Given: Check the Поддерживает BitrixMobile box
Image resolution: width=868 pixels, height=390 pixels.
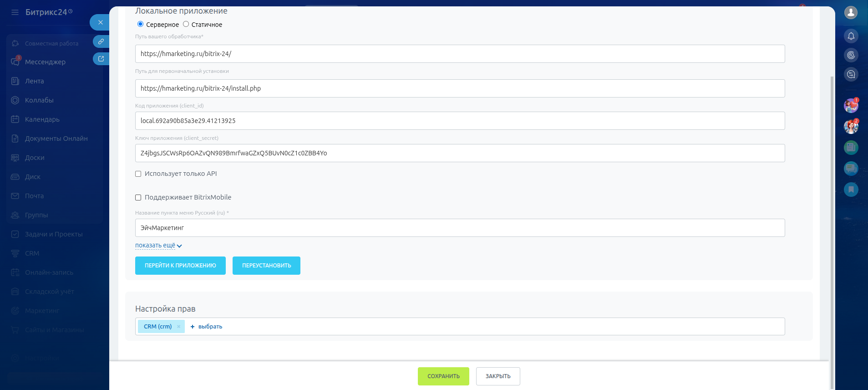Looking at the screenshot, I should 138,198.
